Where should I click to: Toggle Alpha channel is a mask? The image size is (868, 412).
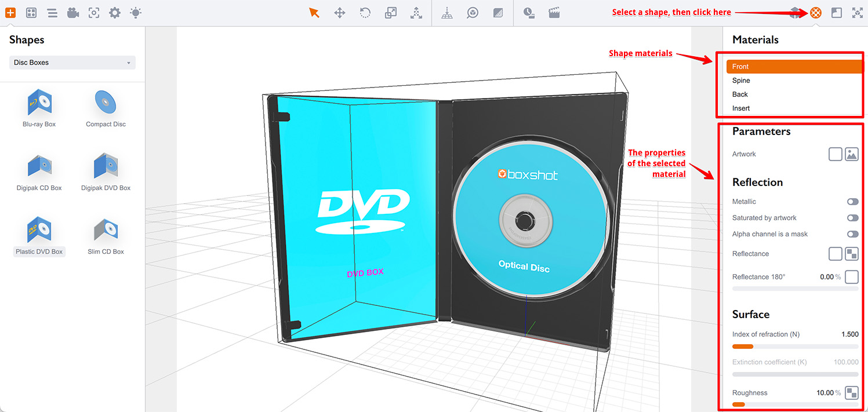[852, 234]
